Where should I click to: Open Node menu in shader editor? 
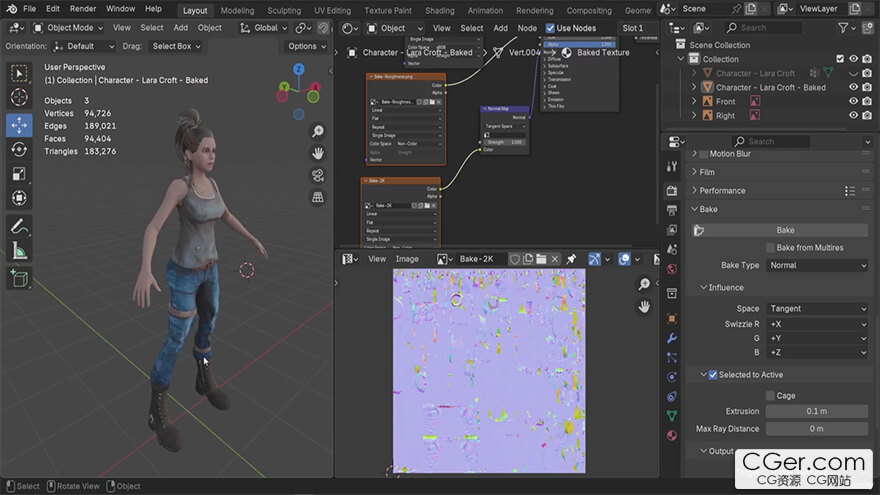point(526,28)
